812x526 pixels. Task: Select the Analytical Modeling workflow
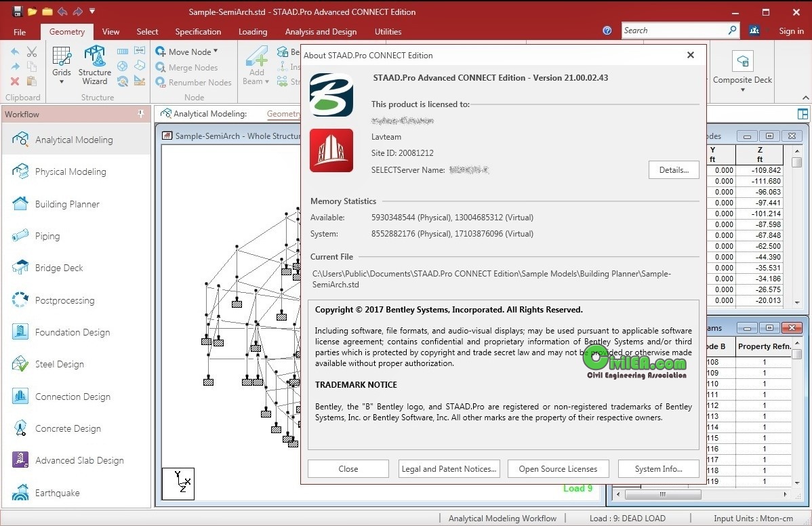[x=76, y=140]
